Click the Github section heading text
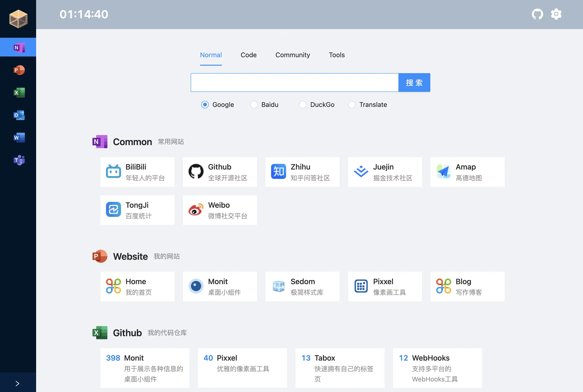The height and width of the screenshot is (392, 583). coord(127,333)
